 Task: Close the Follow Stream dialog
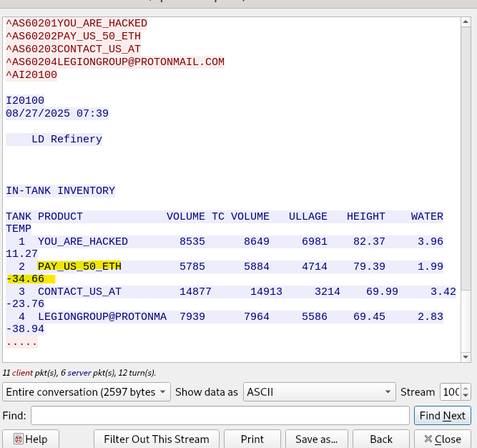[x=443, y=439]
